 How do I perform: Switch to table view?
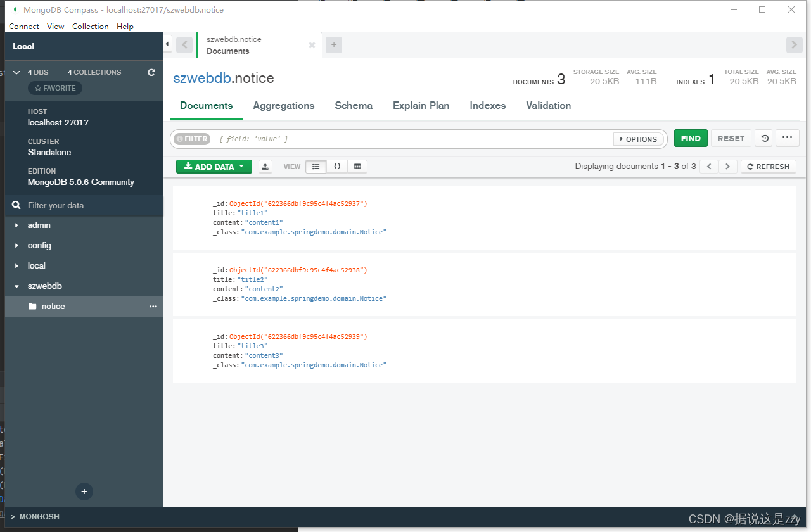point(357,167)
